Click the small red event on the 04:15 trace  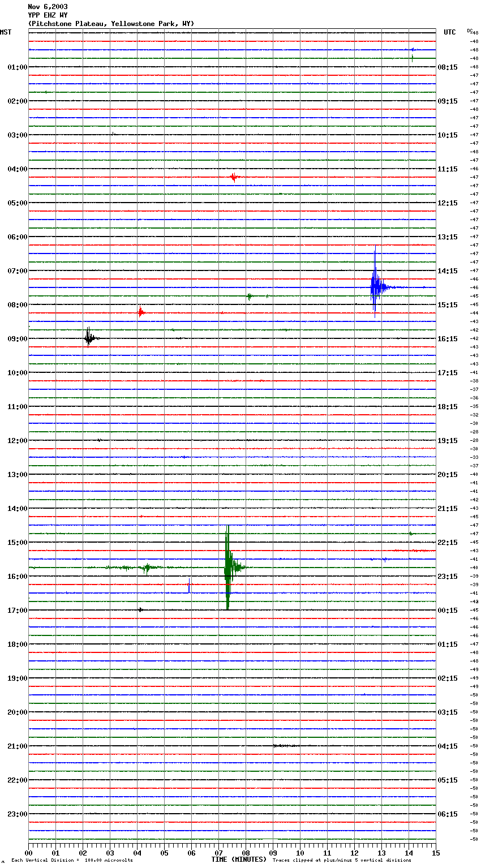tap(234, 177)
